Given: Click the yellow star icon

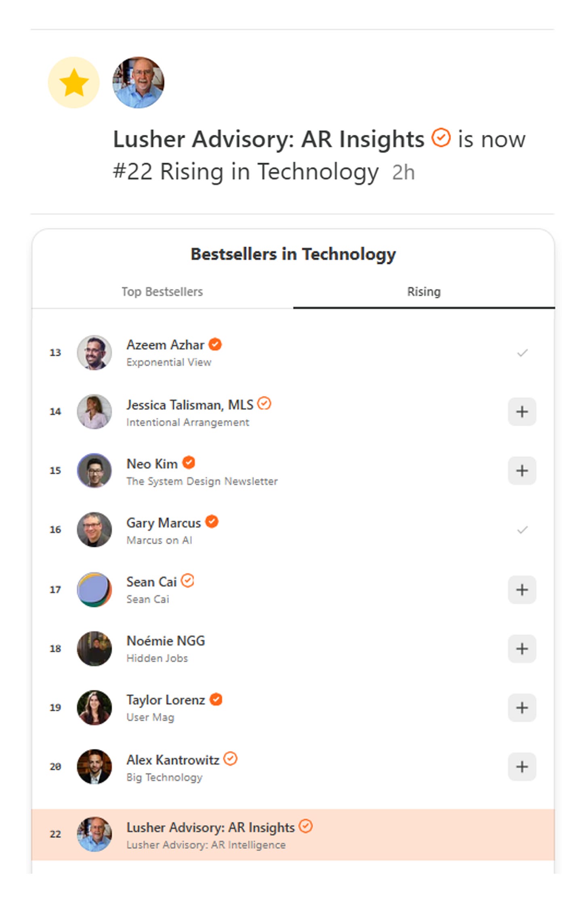Looking at the screenshot, I should [74, 82].
